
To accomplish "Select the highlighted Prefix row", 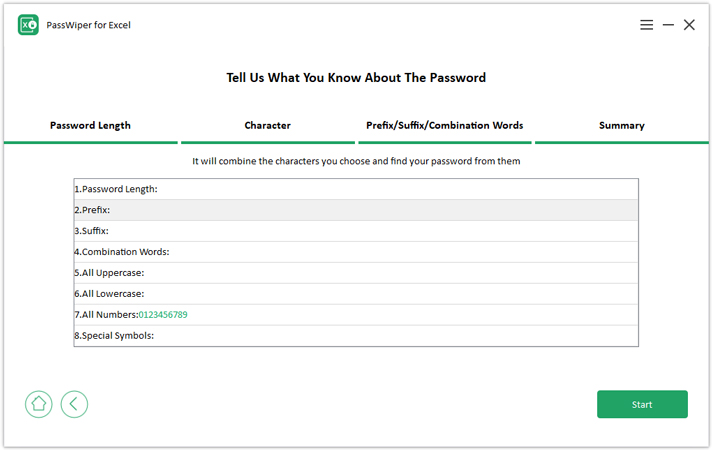I will click(356, 210).
